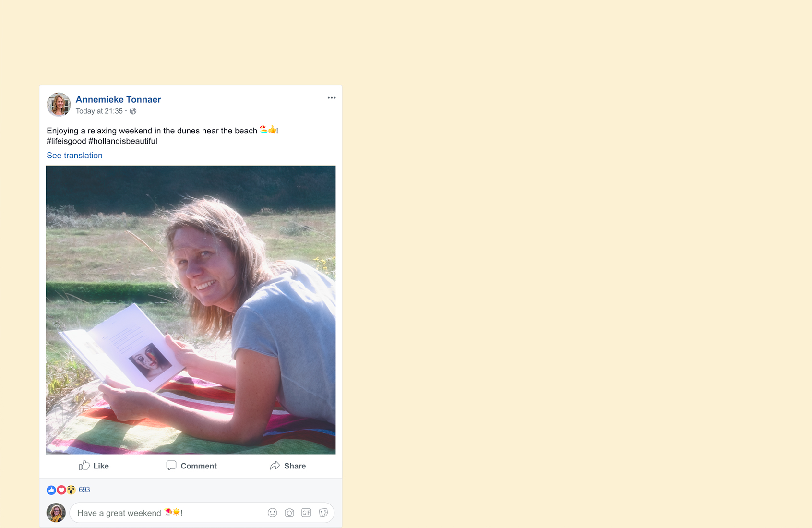
Task: Click the commenter avatar beside comment box
Action: pyautogui.click(x=56, y=513)
